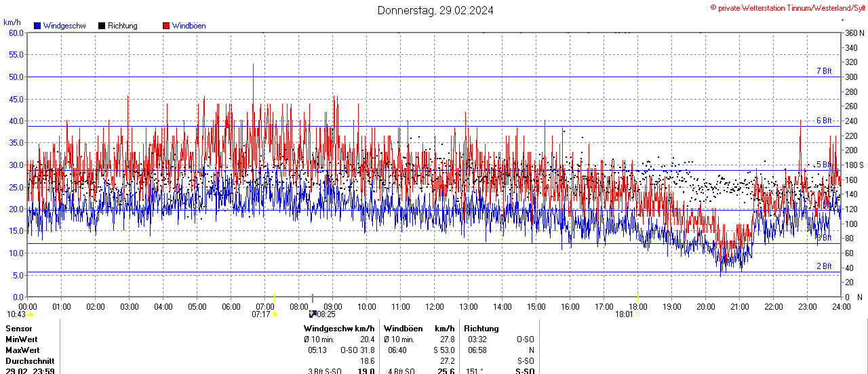Click the 29.02. 23:59 timestamp row
The height and width of the screenshot is (374, 868).
[30, 371]
